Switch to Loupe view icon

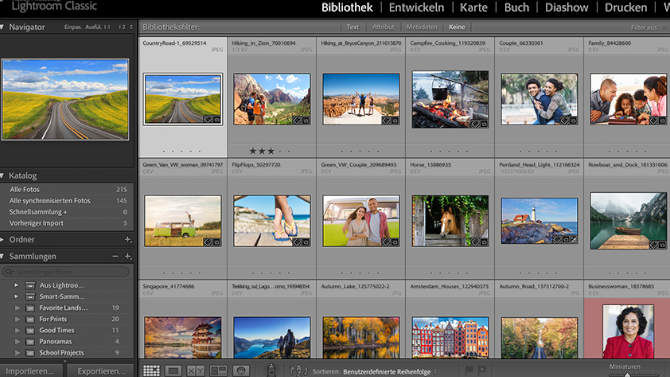click(173, 371)
